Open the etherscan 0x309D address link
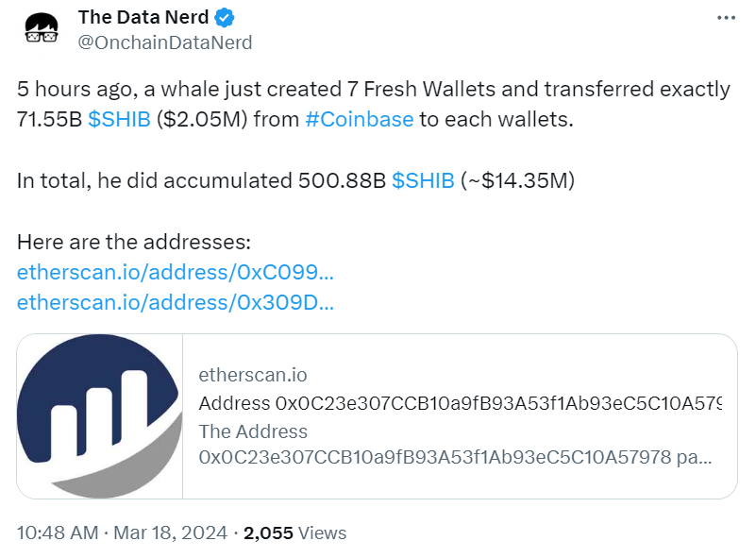Viewport: 756px width, 558px height. click(x=176, y=302)
